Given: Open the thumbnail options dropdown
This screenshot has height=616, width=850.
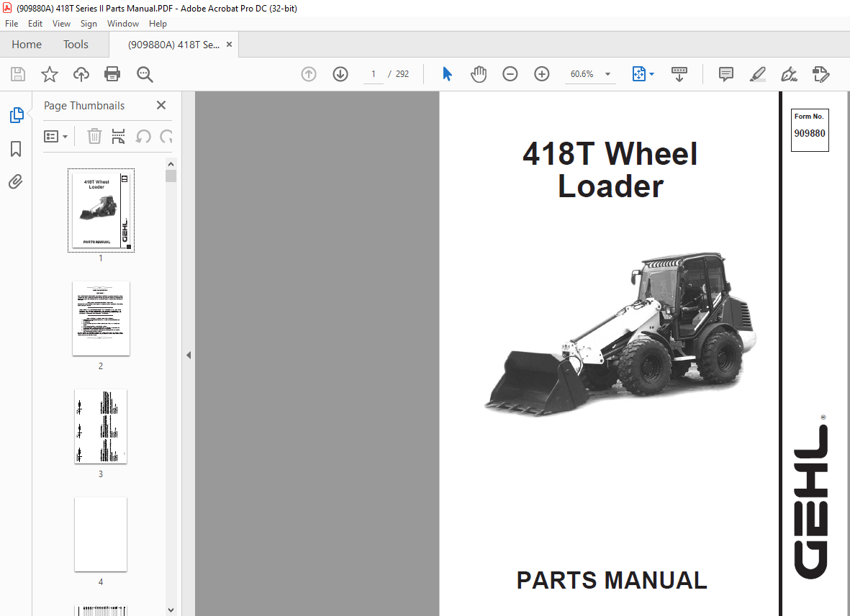Looking at the screenshot, I should [55, 136].
